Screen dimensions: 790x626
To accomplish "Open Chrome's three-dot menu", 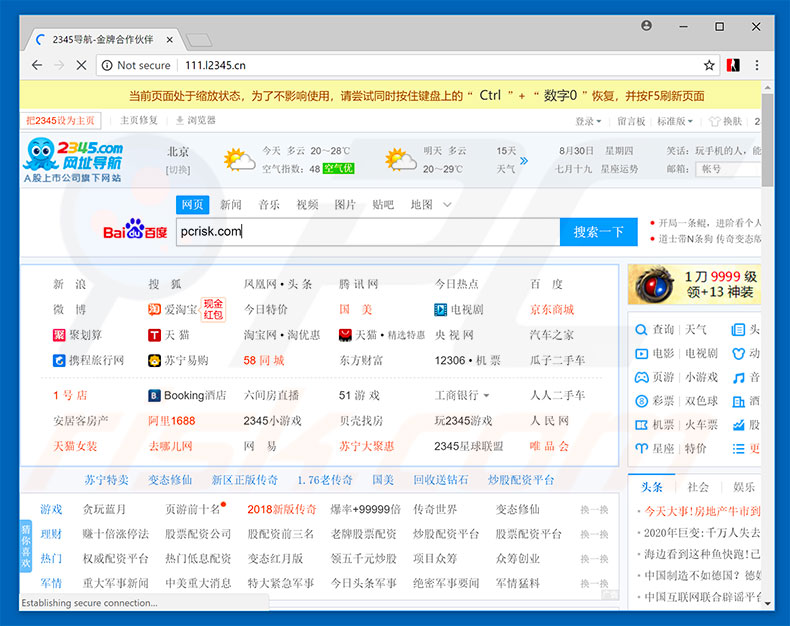I will (x=757, y=65).
